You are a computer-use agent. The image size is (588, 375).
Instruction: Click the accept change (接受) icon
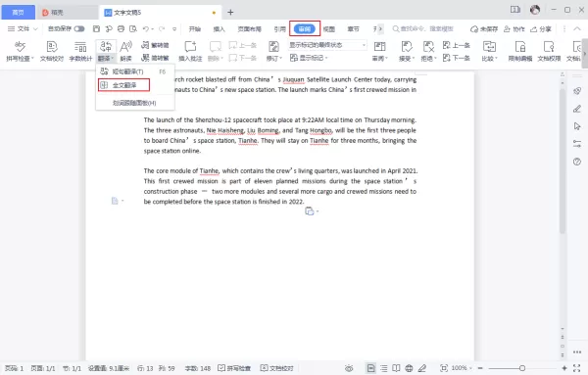pyautogui.click(x=406, y=47)
